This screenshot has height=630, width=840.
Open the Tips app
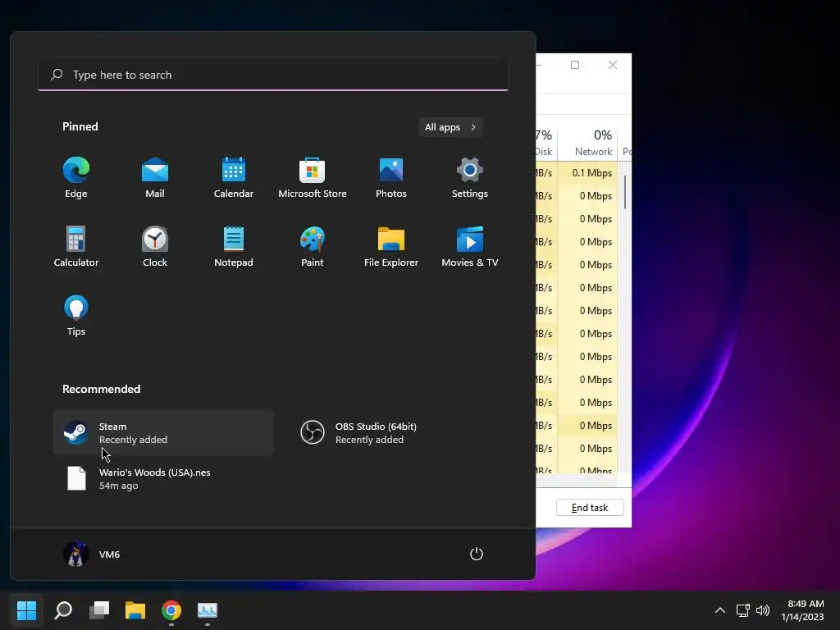coord(76,316)
